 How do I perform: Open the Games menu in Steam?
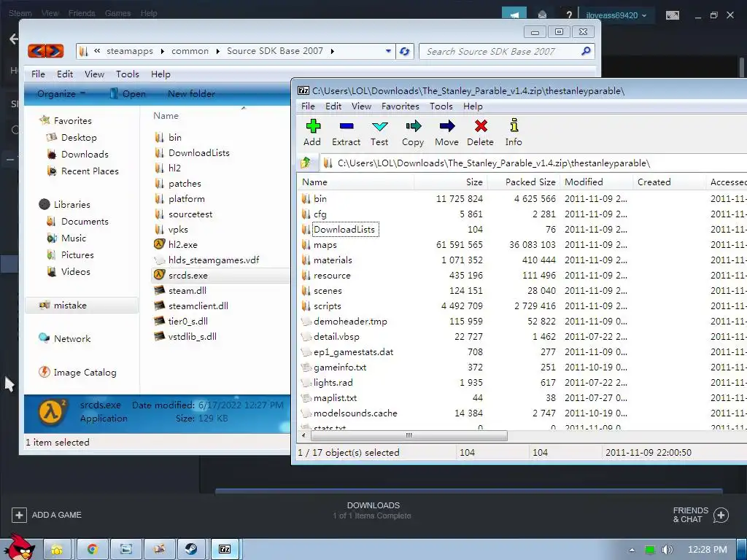pyautogui.click(x=117, y=13)
